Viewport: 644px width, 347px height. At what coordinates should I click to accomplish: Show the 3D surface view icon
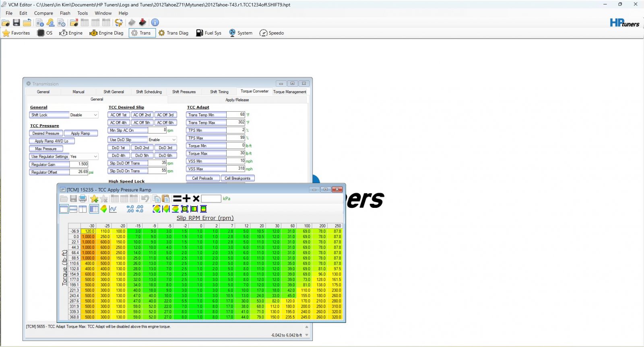tap(104, 209)
